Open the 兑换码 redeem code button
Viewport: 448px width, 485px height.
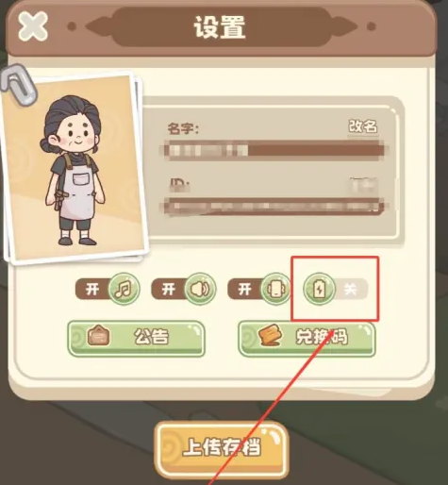click(x=307, y=338)
